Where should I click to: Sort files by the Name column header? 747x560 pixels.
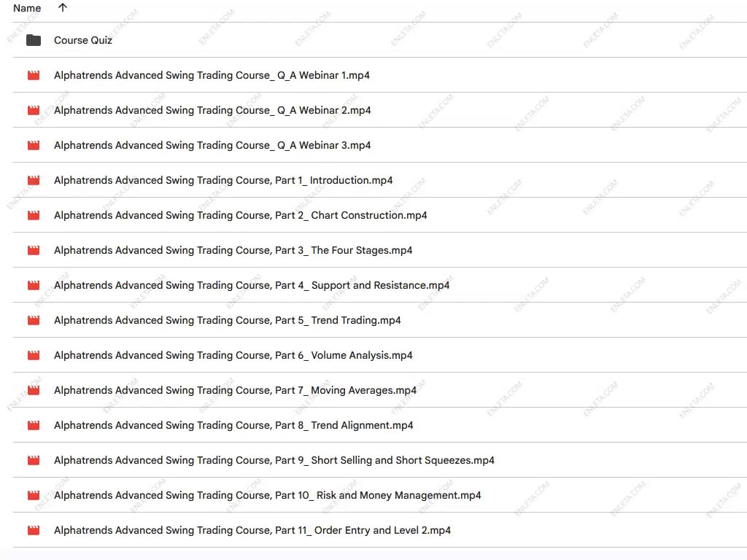point(27,8)
